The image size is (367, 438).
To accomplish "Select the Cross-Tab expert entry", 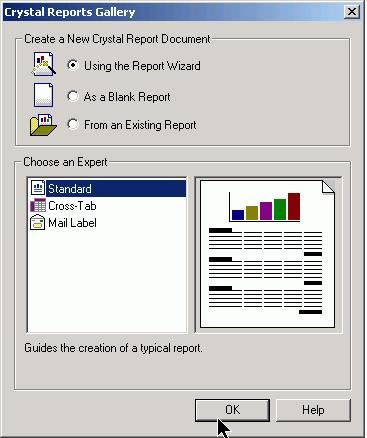I will [x=72, y=206].
